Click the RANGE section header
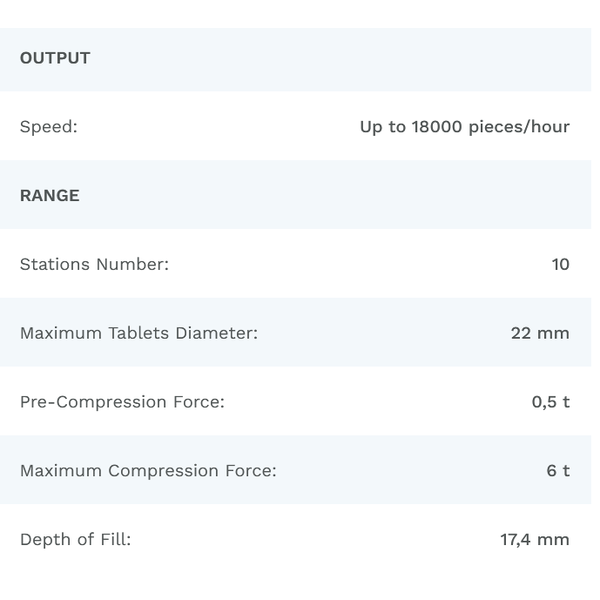Image resolution: width=600 pixels, height=600 pixels. tap(50, 195)
